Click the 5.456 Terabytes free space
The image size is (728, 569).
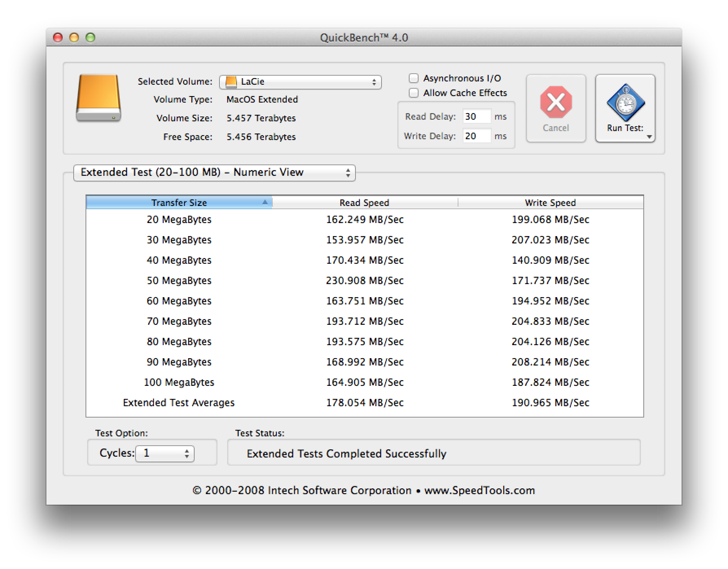click(261, 137)
